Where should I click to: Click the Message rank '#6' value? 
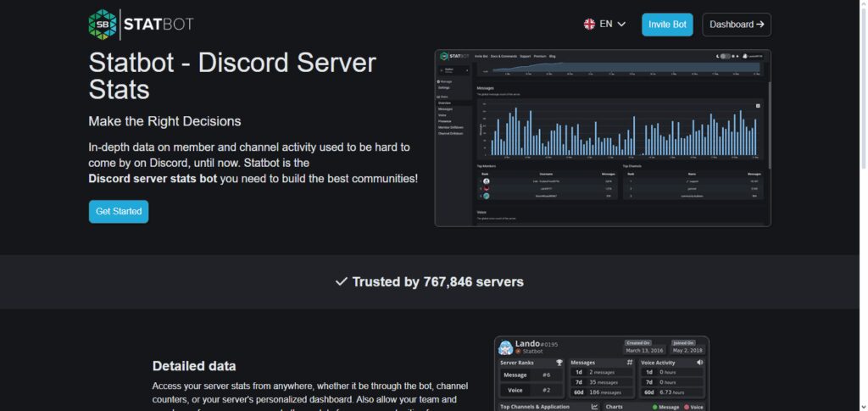[546, 375]
